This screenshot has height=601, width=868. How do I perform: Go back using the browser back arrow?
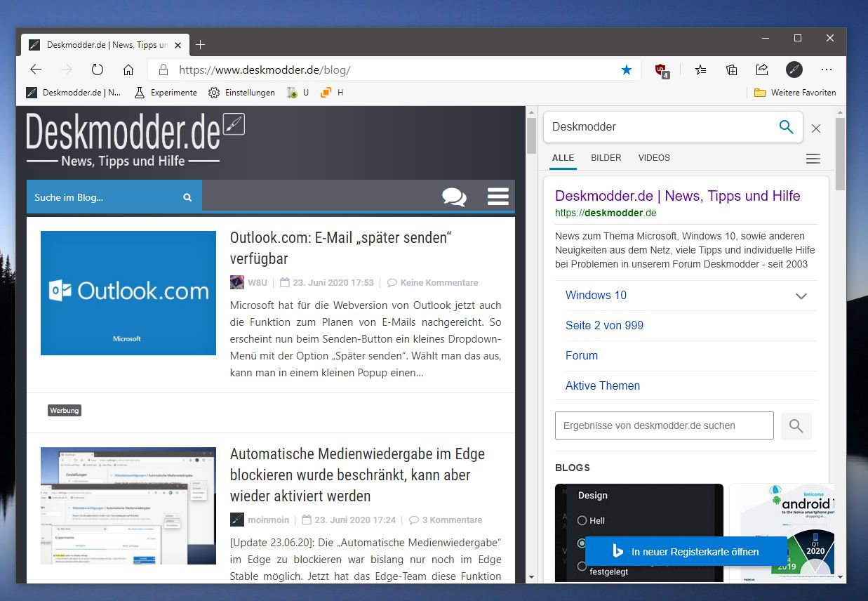pyautogui.click(x=36, y=70)
